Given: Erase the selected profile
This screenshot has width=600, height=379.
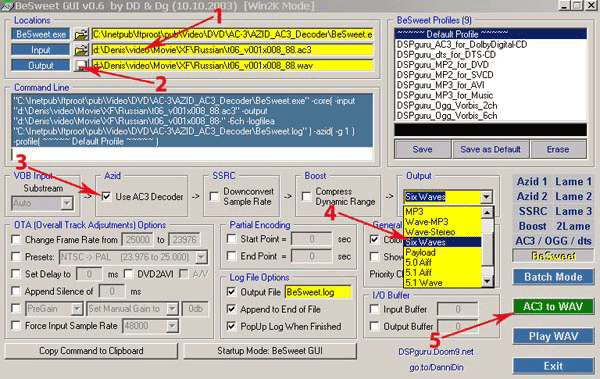Looking at the screenshot, I should click(x=558, y=149).
